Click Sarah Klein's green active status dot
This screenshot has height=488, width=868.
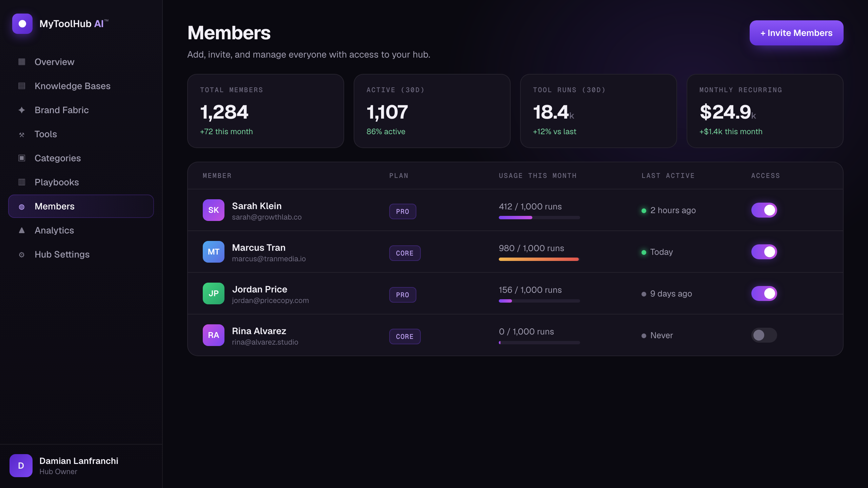(644, 211)
